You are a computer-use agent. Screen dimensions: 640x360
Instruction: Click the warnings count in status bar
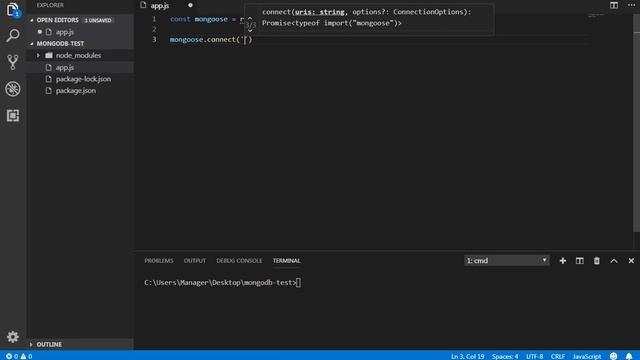[x=27, y=356]
